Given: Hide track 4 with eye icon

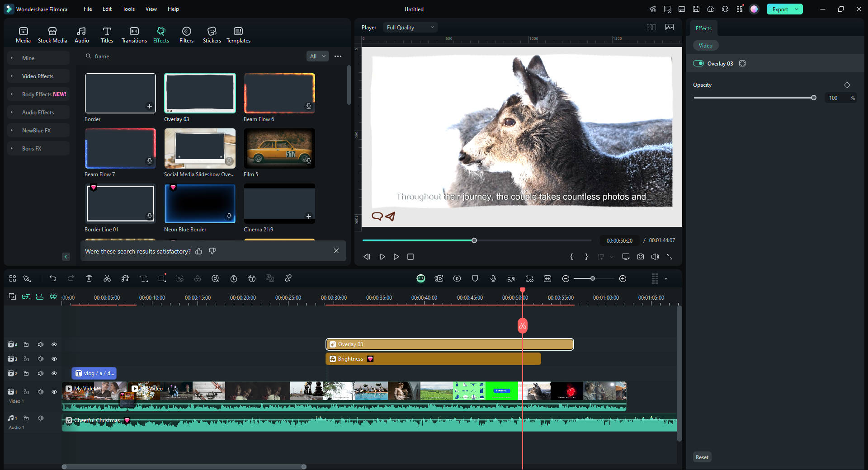Looking at the screenshot, I should pyautogui.click(x=54, y=344).
